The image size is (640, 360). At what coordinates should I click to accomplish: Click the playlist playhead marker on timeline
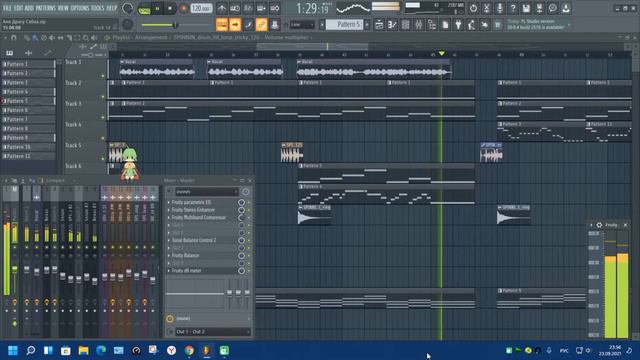pyautogui.click(x=442, y=53)
